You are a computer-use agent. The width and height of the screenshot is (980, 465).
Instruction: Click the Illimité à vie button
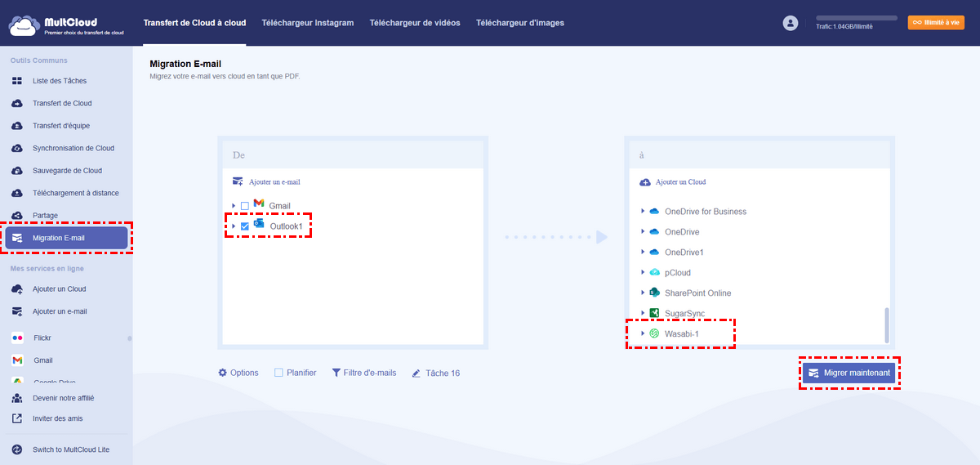tap(936, 23)
